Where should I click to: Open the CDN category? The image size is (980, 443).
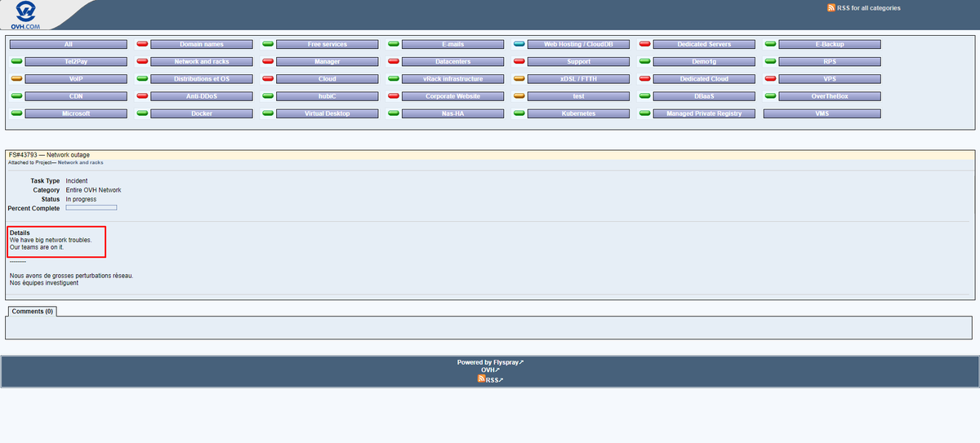[76, 96]
